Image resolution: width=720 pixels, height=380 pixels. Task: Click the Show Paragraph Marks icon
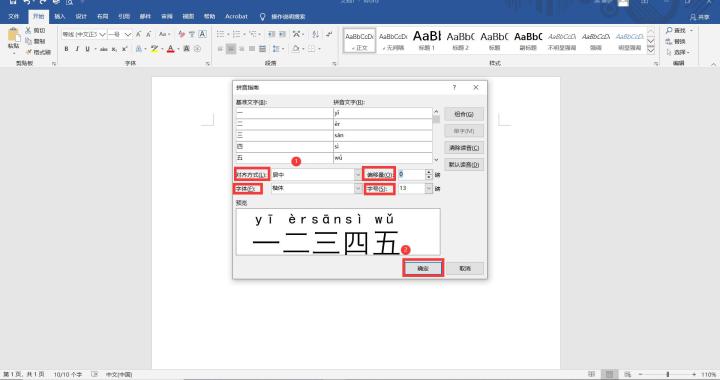329,34
